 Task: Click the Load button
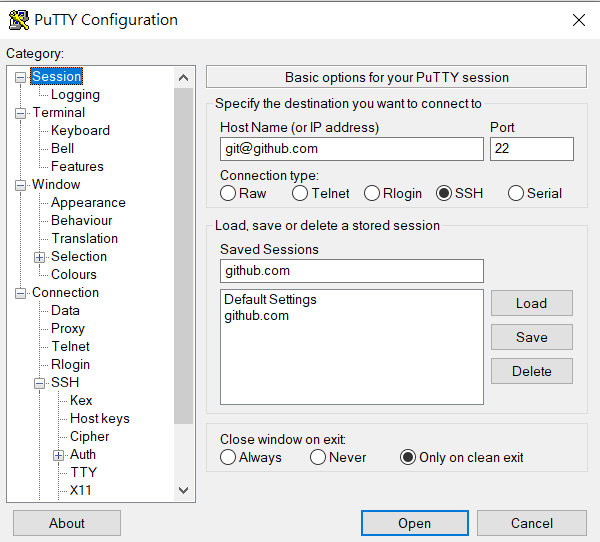coord(532,303)
